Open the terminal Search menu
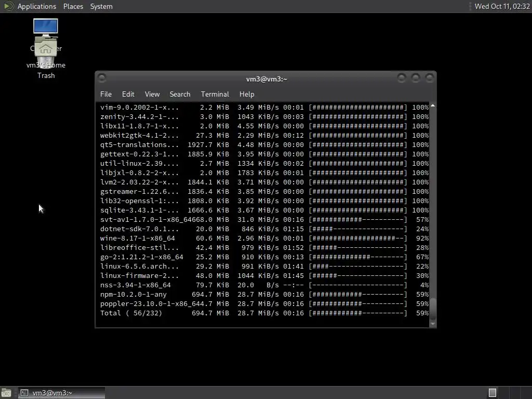532x399 pixels. pyautogui.click(x=180, y=95)
